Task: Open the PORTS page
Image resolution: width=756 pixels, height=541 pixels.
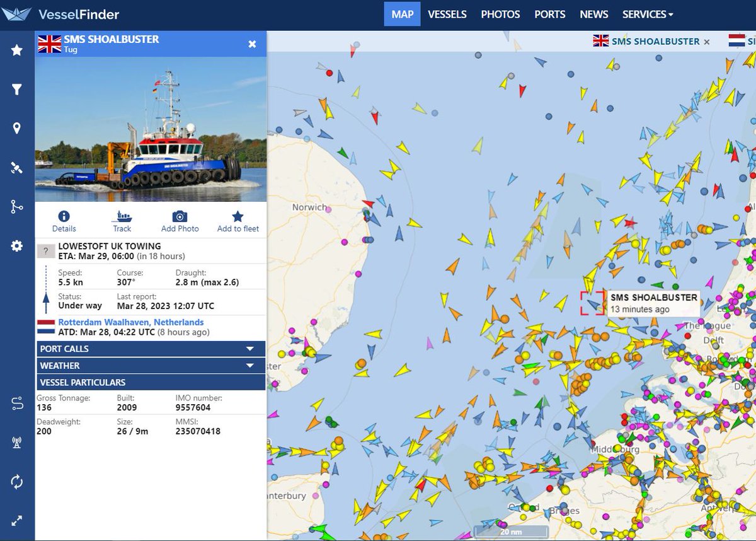Action: (550, 14)
